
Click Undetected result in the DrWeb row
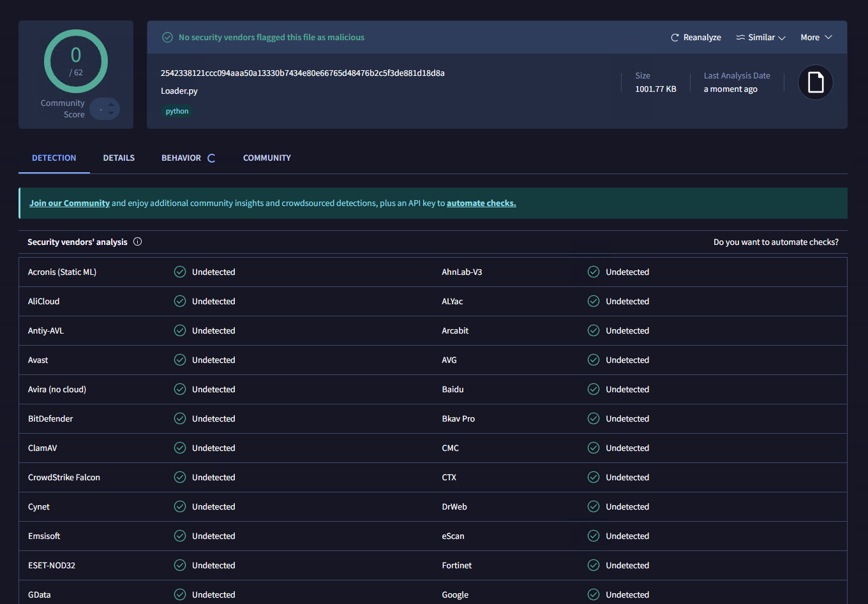click(x=627, y=507)
